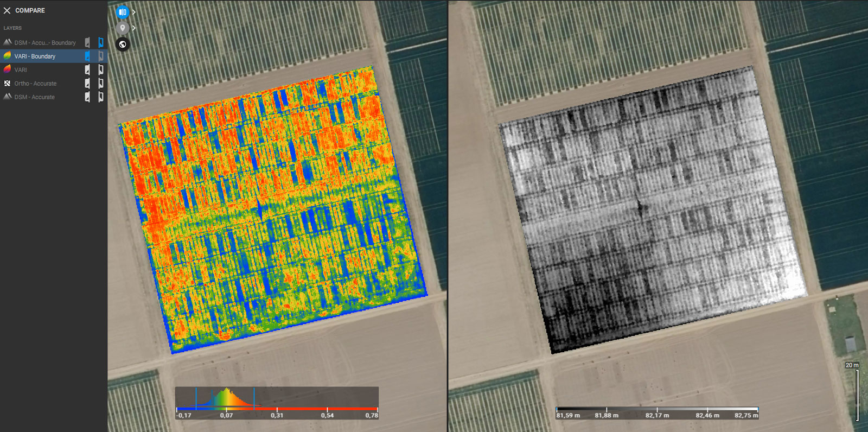Viewport: 868px width, 432px height.
Task: Expand the arrow beside the compare mode icon
Action: [x=133, y=12]
